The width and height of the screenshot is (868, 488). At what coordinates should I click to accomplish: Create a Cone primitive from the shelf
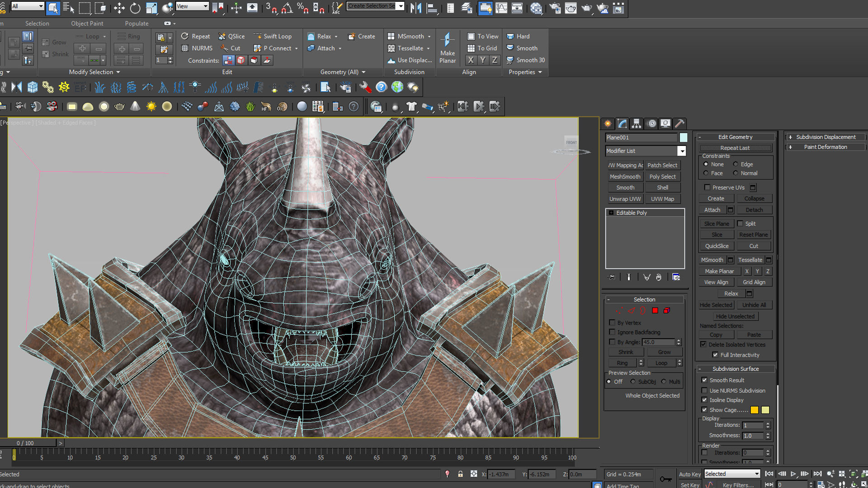pyautogui.click(x=135, y=107)
